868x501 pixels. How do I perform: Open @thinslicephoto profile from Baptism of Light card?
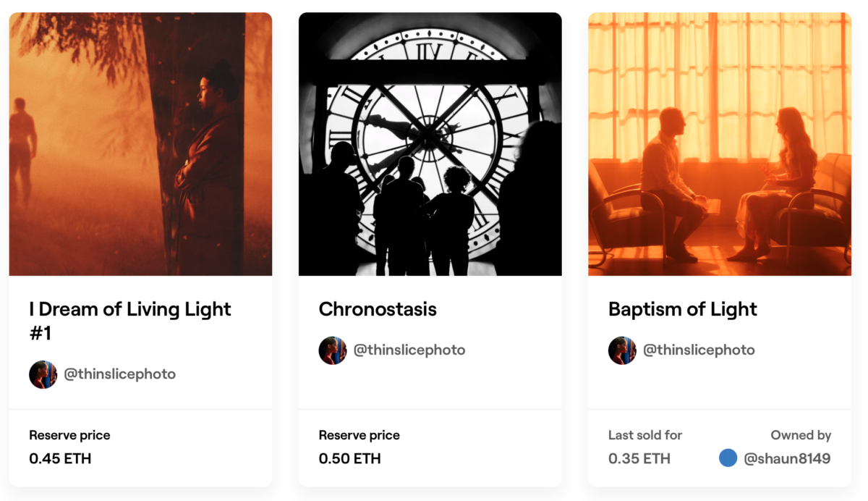point(699,350)
